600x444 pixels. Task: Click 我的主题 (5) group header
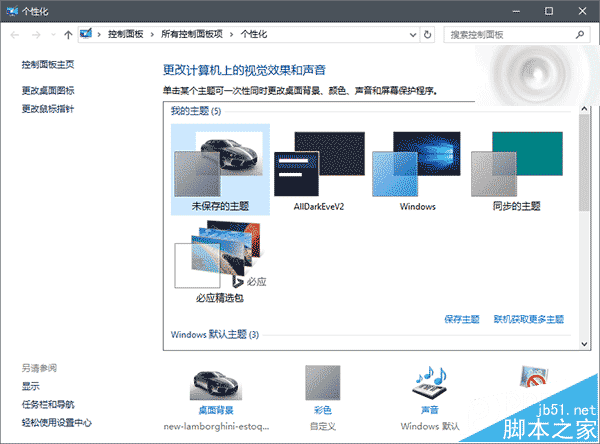tap(196, 111)
